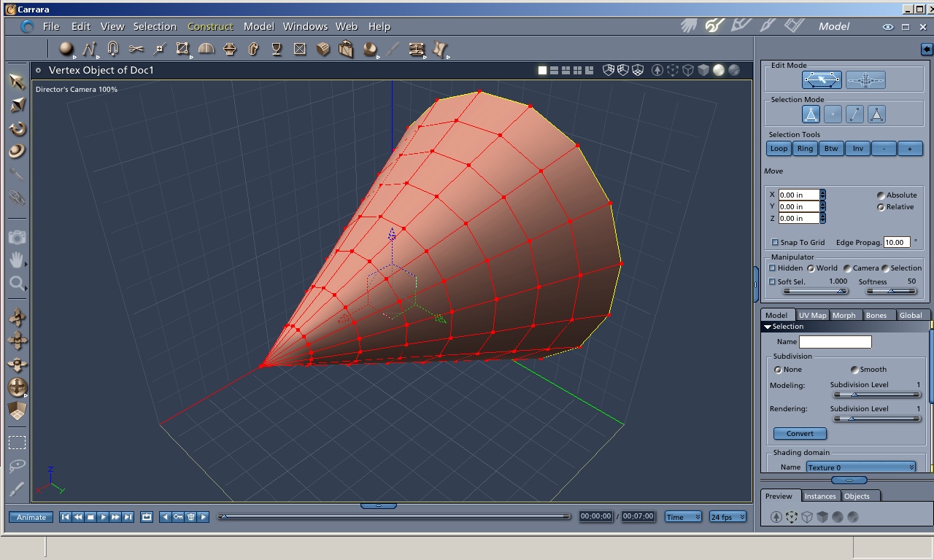Click the Soft Sel. slider track
The width and height of the screenshot is (934, 560).
point(814,292)
